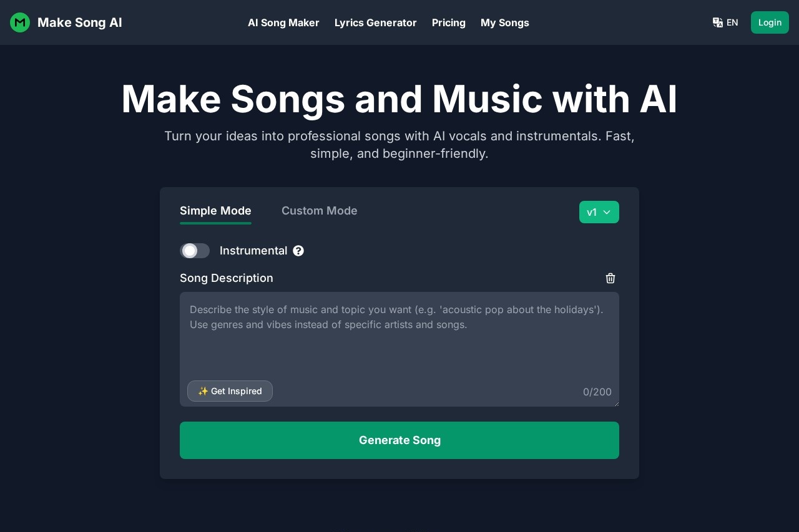
Task: Clear the description using the trash icon
Action: (x=610, y=278)
